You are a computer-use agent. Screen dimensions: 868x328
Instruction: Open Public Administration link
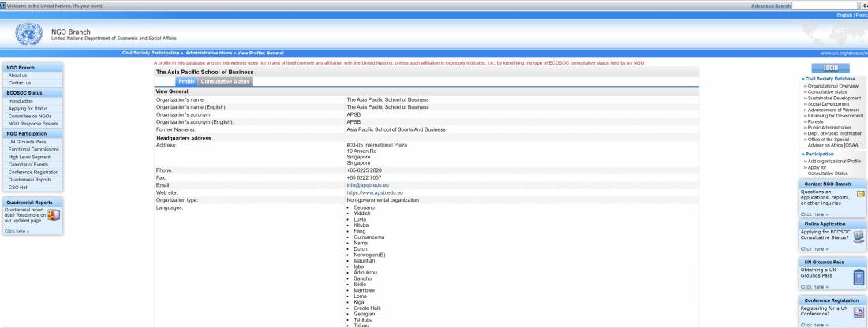pos(829,128)
